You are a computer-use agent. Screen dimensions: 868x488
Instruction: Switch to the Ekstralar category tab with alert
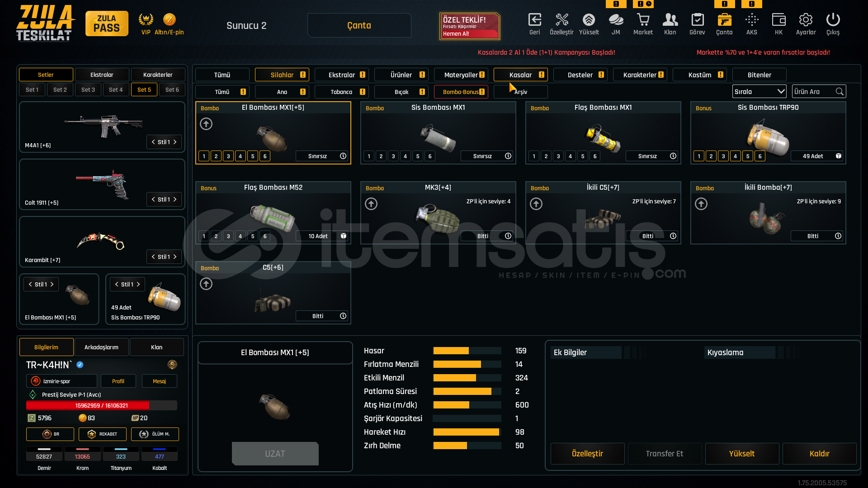(341, 75)
